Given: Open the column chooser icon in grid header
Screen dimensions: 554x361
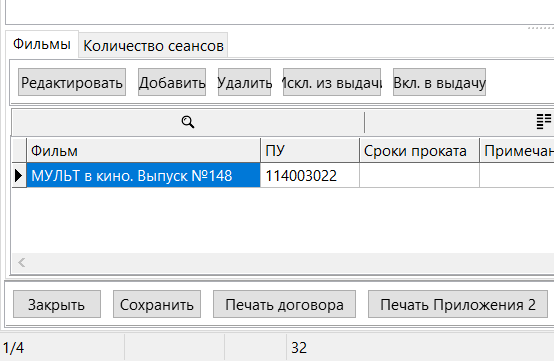Looking at the screenshot, I should coord(544,122).
